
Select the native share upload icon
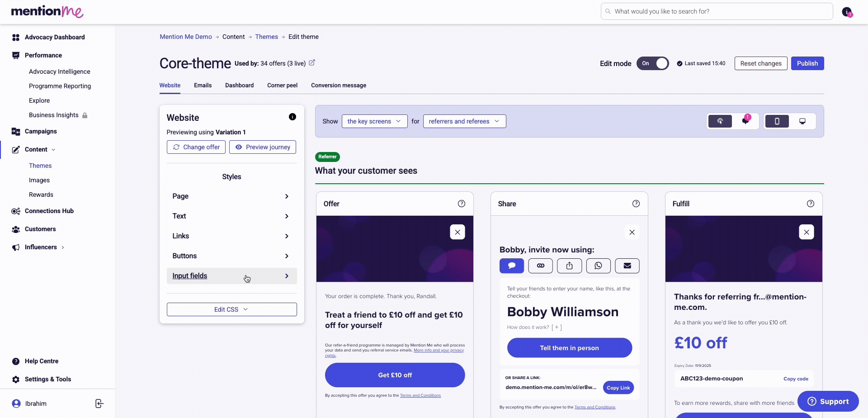(x=570, y=266)
